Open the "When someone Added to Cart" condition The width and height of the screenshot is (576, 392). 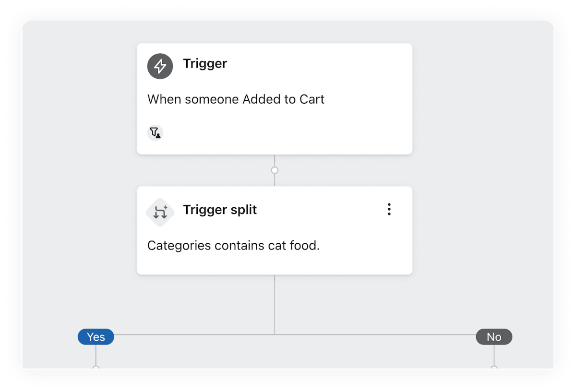click(236, 99)
